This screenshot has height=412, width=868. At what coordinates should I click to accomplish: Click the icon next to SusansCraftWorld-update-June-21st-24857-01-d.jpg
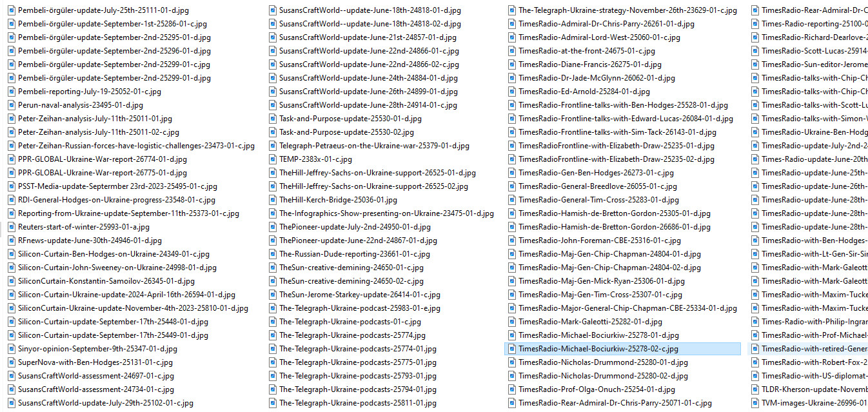(273, 37)
